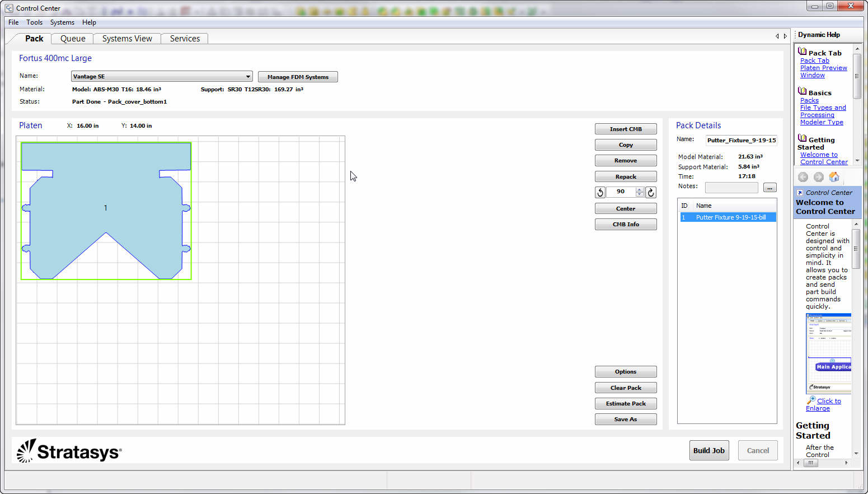This screenshot has width=868, height=494.
Task: Click the rotate clockwise icon
Action: pos(651,193)
